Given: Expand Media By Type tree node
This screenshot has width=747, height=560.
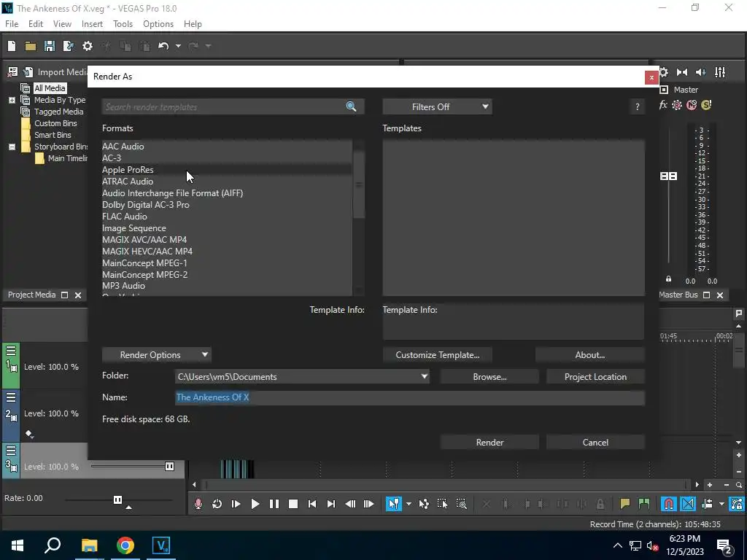Looking at the screenshot, I should point(12,100).
